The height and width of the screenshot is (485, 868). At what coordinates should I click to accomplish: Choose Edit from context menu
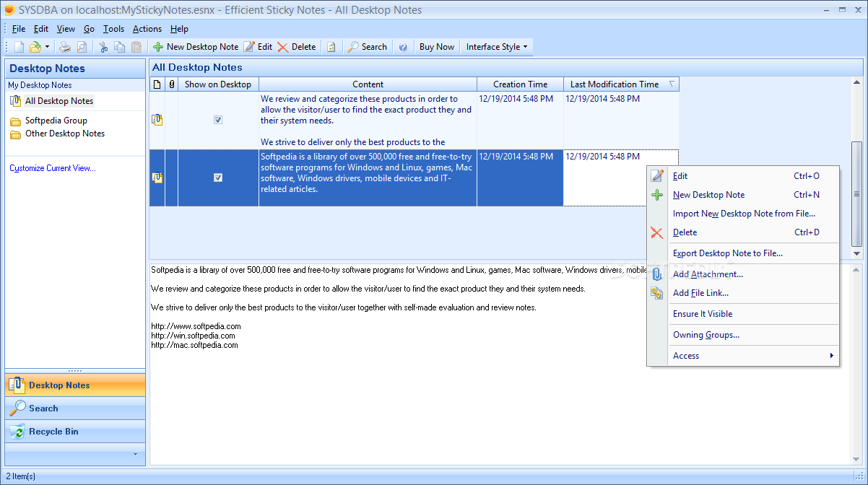[743, 176]
